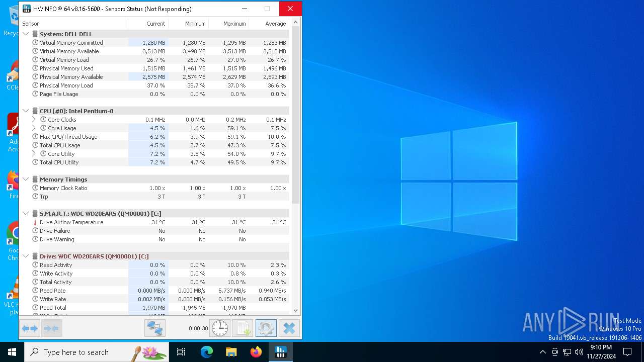Click the Type here to search box

97,352
